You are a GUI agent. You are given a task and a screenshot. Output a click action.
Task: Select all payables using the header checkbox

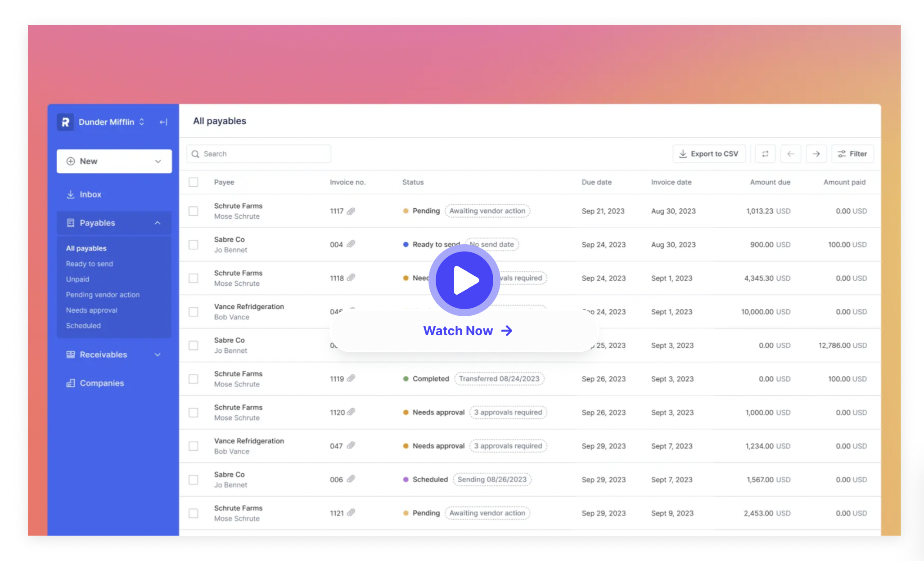(x=194, y=182)
